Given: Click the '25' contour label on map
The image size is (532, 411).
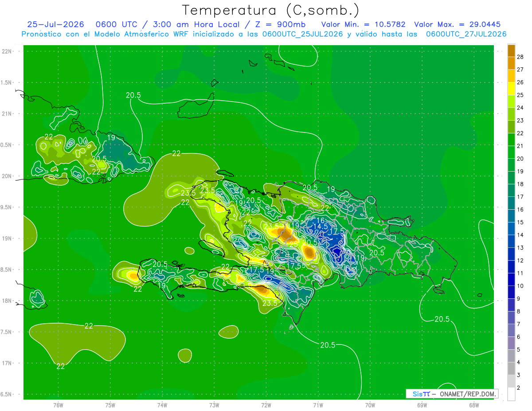Looking at the screenshot, I should point(293,244).
